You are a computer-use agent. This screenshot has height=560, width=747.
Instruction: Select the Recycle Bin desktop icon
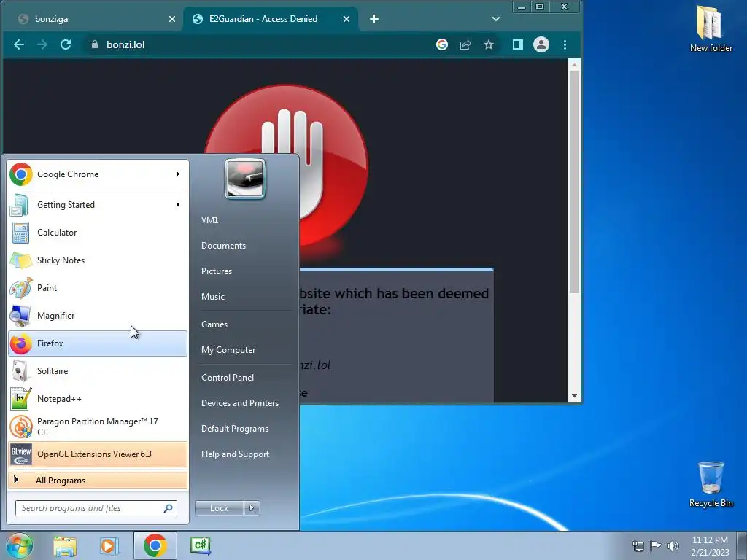(711, 485)
